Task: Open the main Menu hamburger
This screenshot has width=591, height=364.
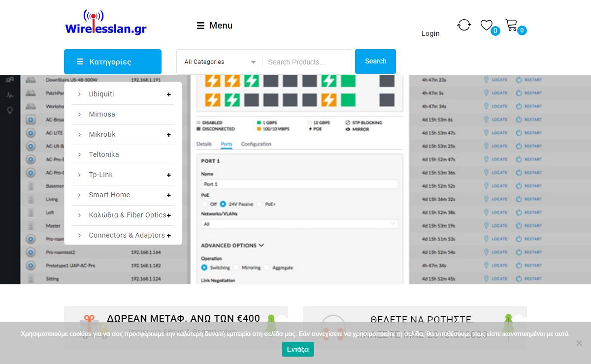Action: [215, 26]
